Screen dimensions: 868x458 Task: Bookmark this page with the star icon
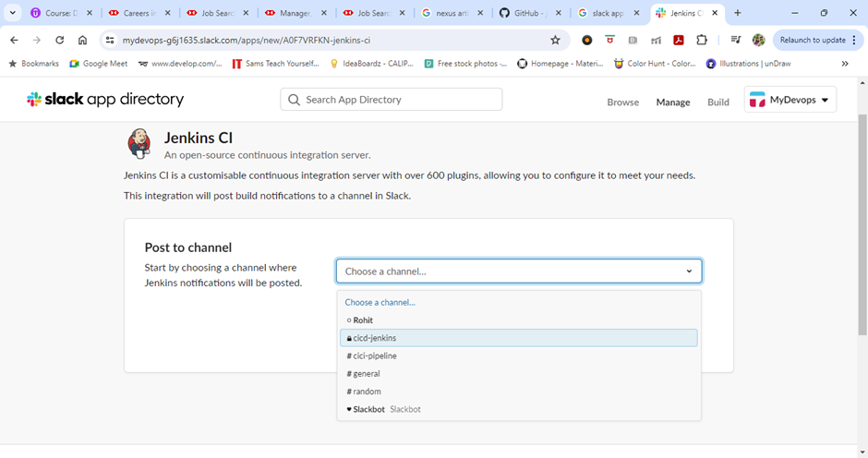click(x=555, y=41)
